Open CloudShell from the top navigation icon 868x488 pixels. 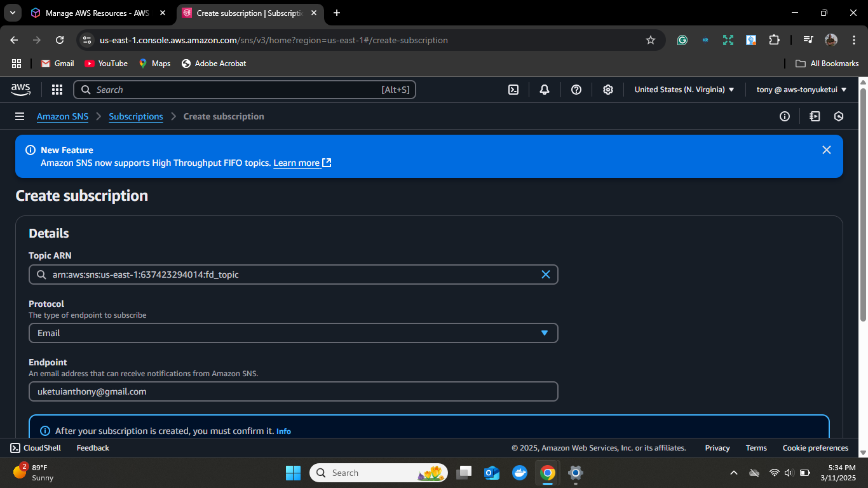click(513, 90)
